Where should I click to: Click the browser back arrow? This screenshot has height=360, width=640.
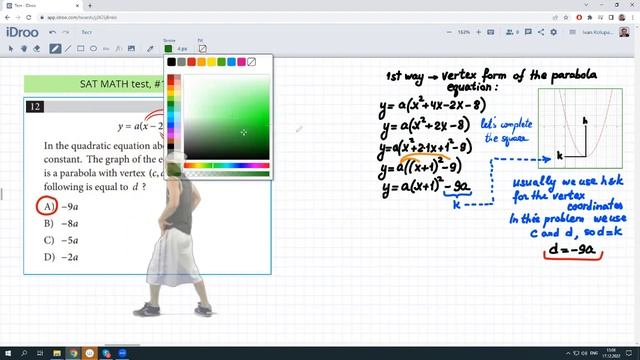click(7, 18)
